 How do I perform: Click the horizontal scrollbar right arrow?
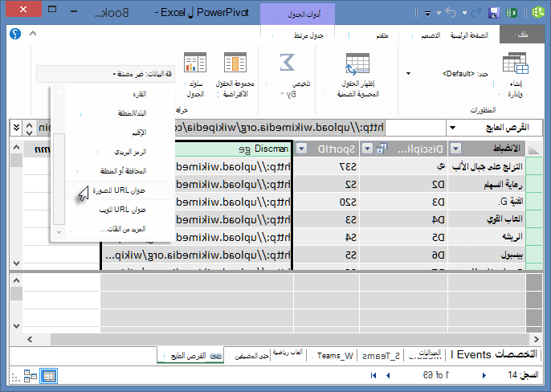coord(537,339)
